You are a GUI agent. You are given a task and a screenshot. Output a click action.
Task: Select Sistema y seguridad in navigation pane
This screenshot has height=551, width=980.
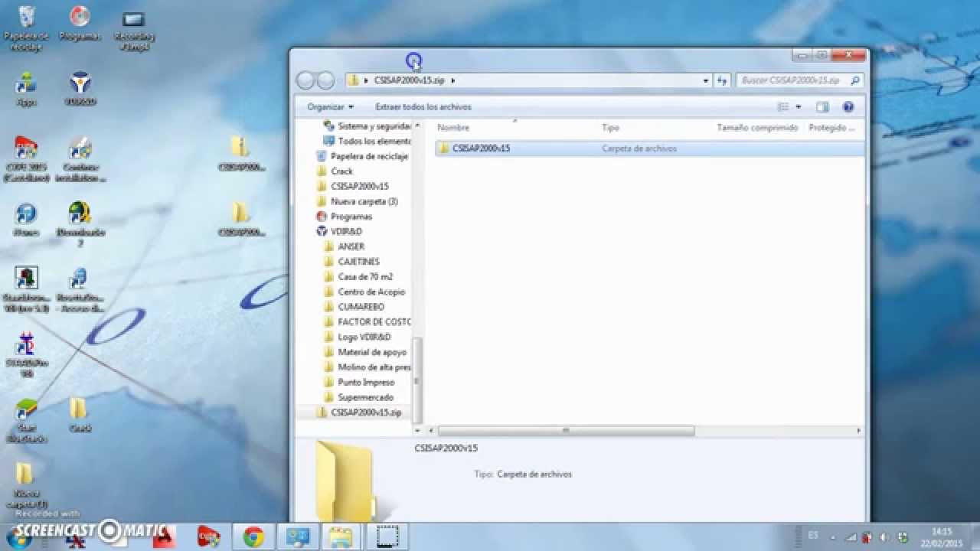pyautogui.click(x=367, y=126)
